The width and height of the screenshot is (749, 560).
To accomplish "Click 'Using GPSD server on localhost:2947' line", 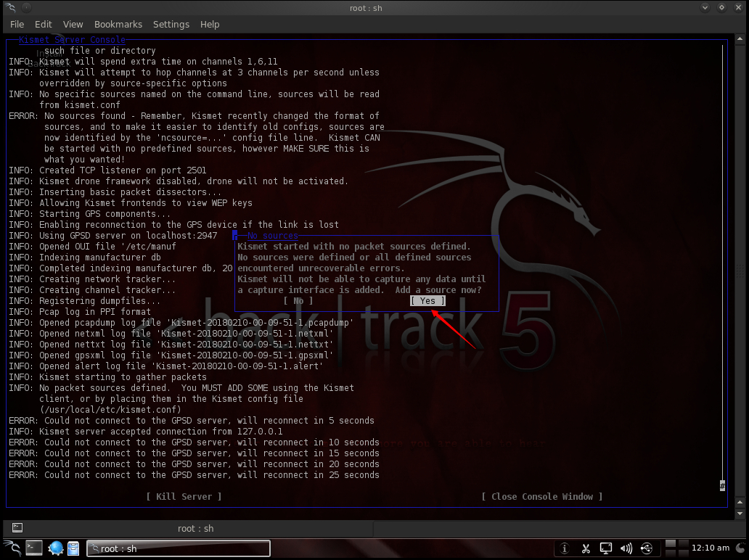I will (x=113, y=236).
